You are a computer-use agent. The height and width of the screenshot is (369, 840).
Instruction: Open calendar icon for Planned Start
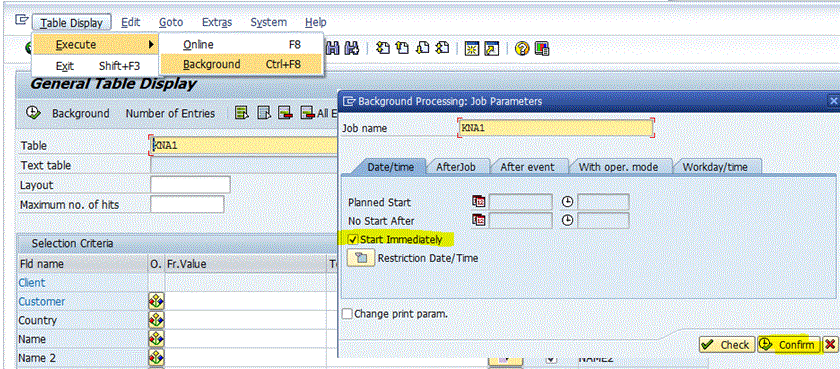pos(478,202)
